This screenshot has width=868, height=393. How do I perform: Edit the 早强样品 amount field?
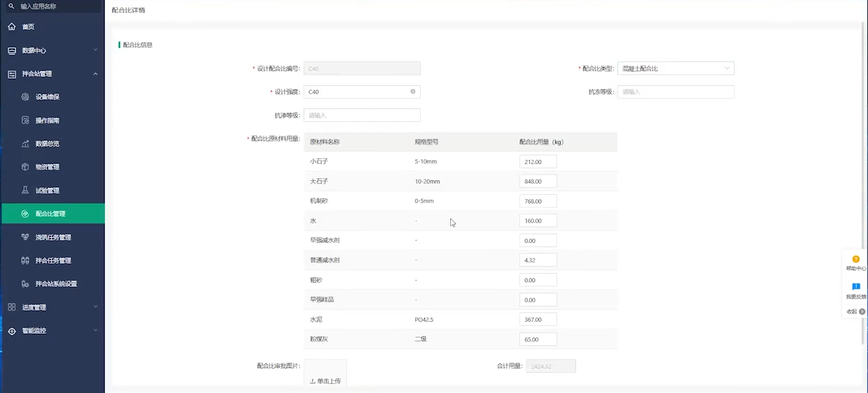(538, 300)
